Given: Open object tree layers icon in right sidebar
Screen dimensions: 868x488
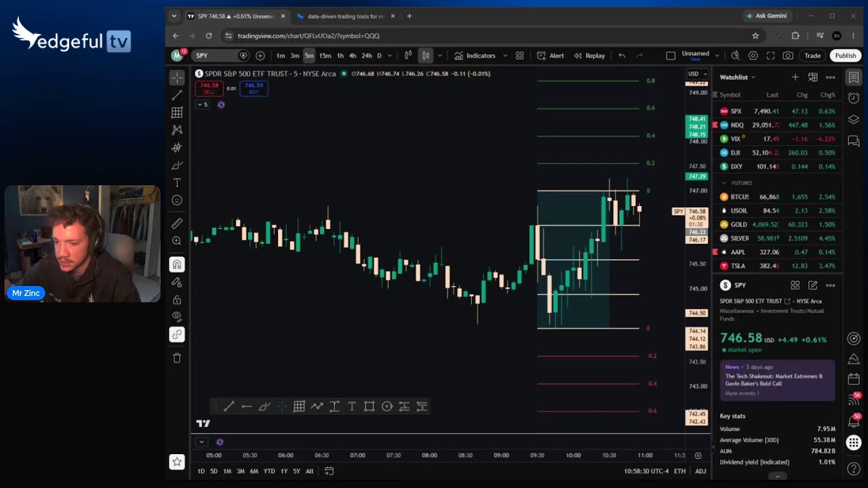Looking at the screenshot, I should click(x=854, y=119).
